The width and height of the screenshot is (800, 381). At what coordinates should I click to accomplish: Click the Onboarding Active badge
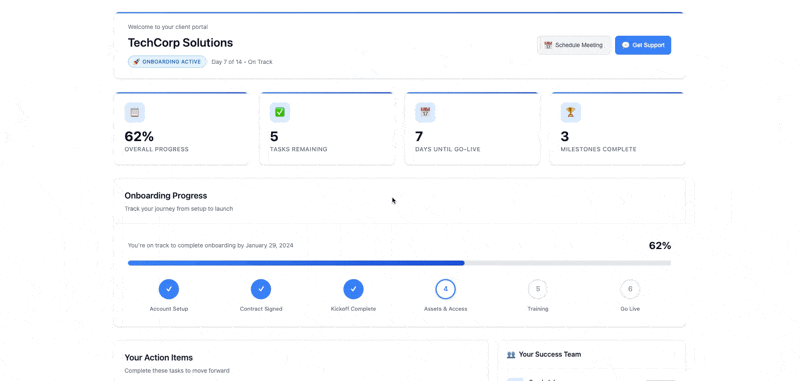click(x=167, y=62)
